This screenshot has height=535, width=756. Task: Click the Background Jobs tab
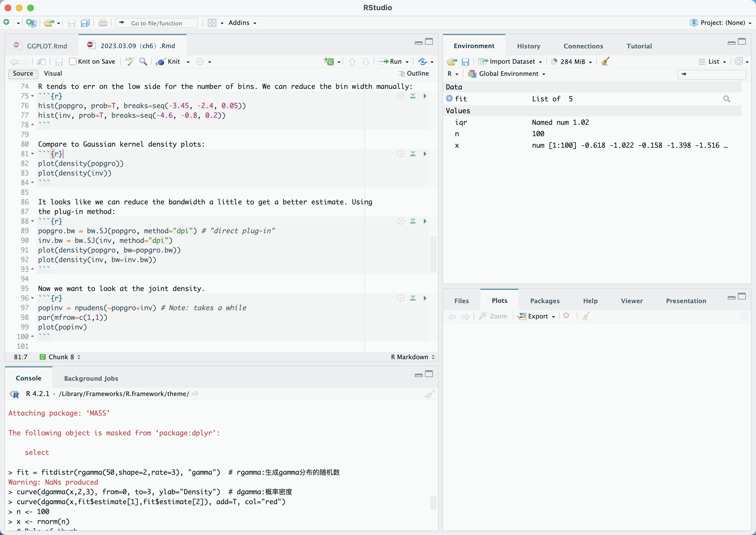point(90,378)
